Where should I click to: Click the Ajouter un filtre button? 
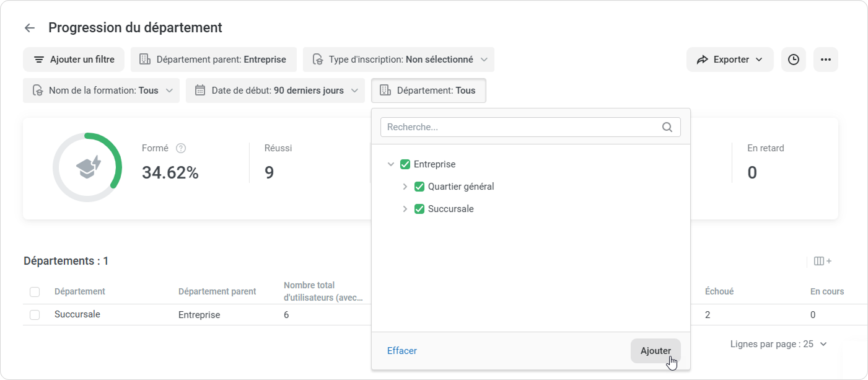74,60
